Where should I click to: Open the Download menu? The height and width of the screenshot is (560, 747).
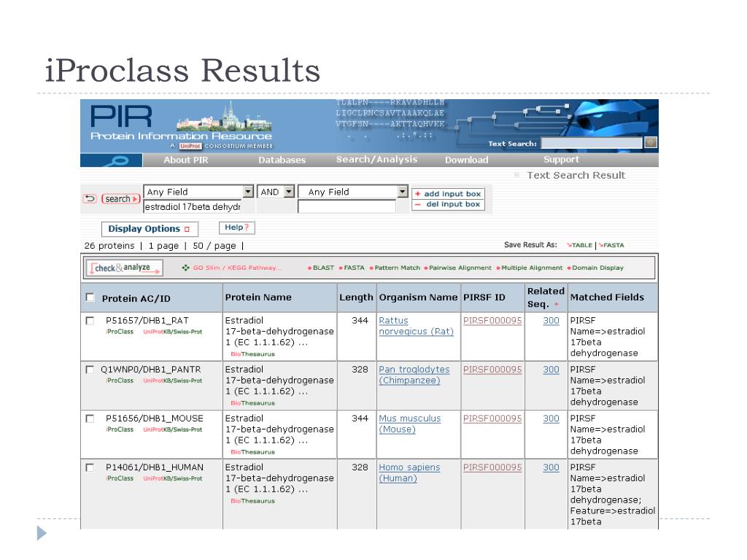click(x=466, y=160)
